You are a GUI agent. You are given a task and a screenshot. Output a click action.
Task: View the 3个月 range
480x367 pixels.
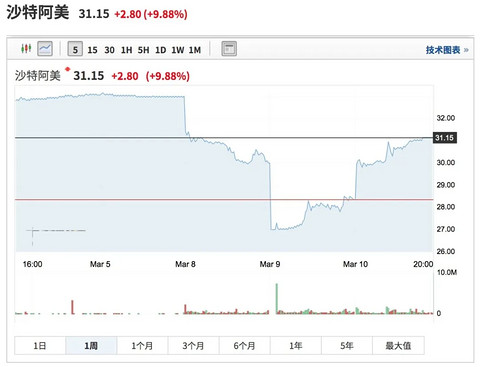point(193,345)
